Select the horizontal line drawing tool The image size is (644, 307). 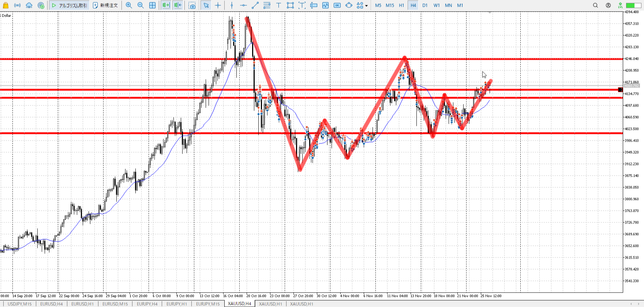(x=243, y=5)
